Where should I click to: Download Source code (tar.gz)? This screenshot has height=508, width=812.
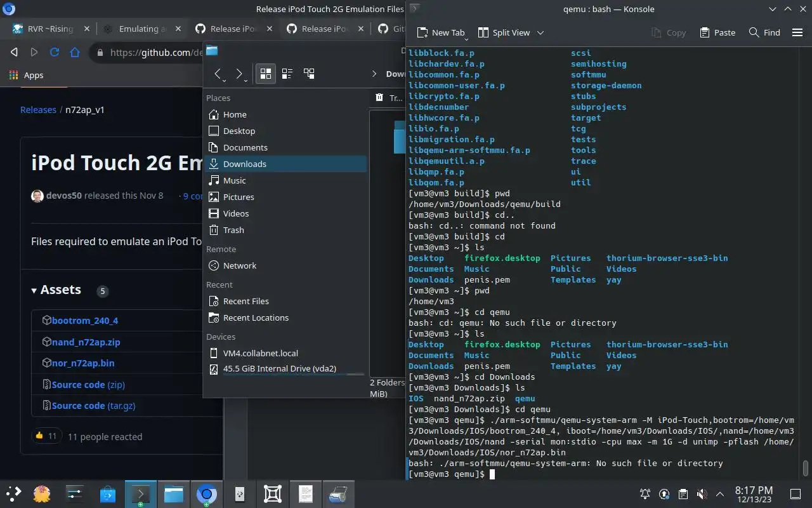tap(93, 405)
